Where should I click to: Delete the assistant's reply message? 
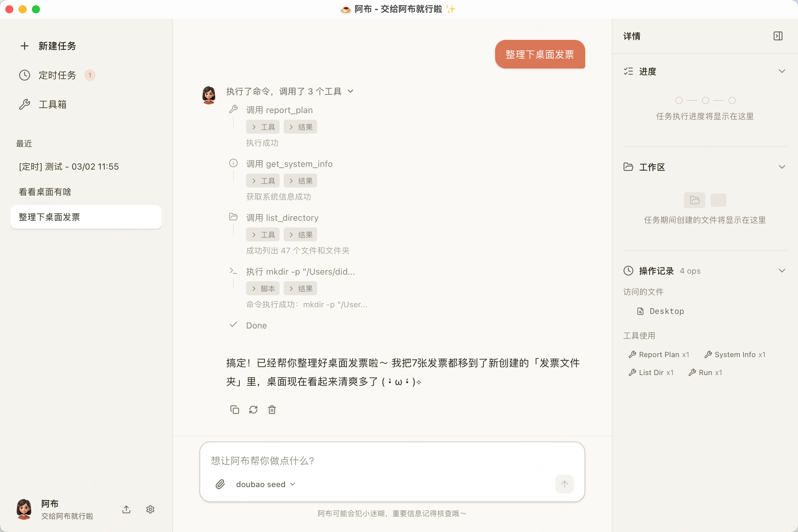click(272, 410)
